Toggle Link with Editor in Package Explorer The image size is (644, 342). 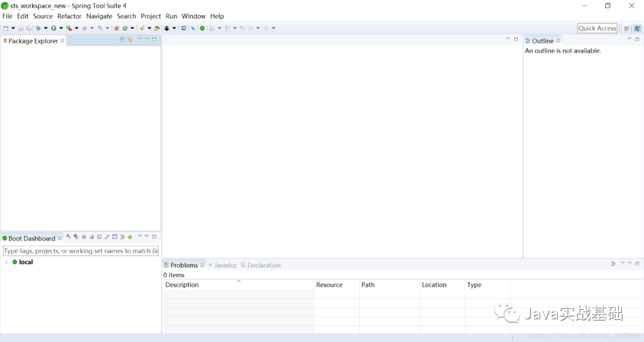click(130, 39)
